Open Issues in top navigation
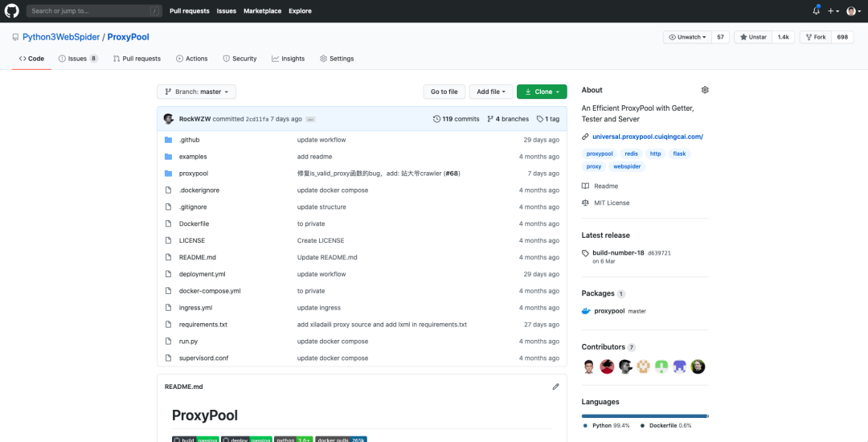Viewport: 868px width, 442px height. click(x=227, y=11)
